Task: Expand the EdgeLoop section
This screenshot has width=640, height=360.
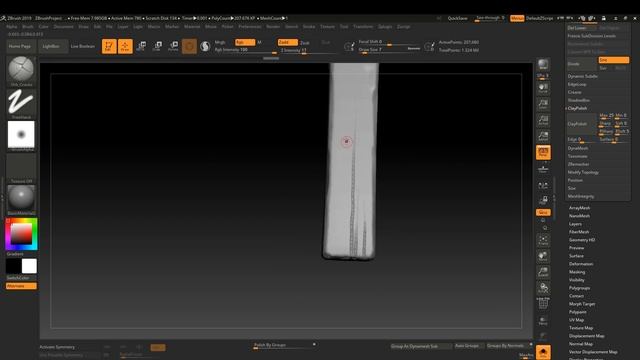Action: (x=577, y=84)
